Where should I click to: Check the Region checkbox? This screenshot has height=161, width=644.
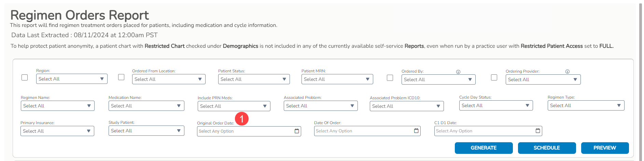click(x=25, y=77)
